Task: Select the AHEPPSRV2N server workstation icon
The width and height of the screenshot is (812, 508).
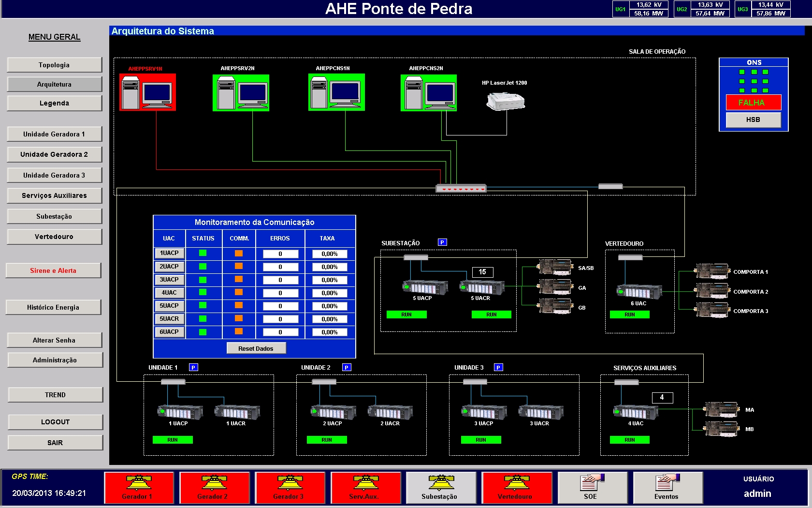Action: tap(241, 92)
